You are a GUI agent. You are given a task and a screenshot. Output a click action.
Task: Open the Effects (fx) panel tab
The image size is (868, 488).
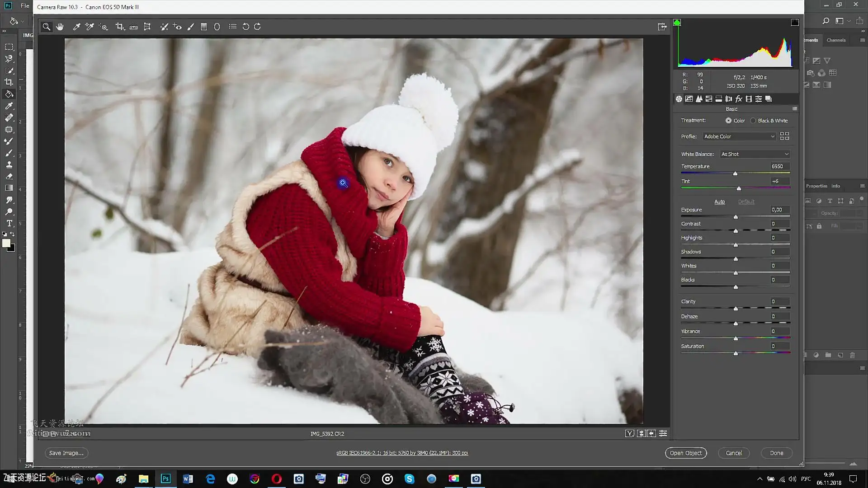pyautogui.click(x=739, y=99)
